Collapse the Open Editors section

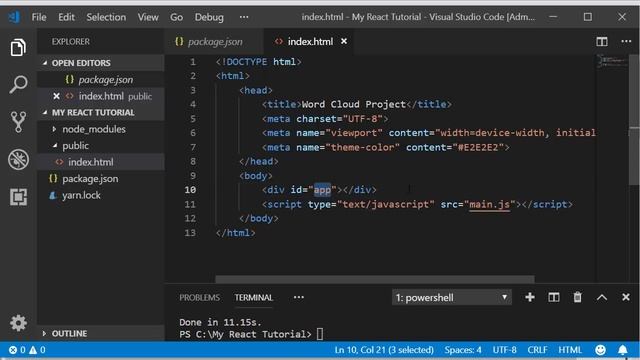point(45,63)
